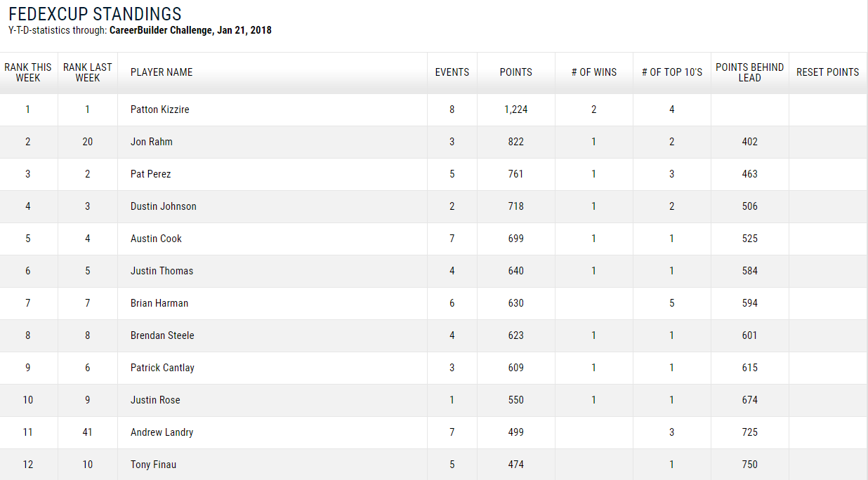
Task: Sort by Events column header
Action: [x=452, y=72]
